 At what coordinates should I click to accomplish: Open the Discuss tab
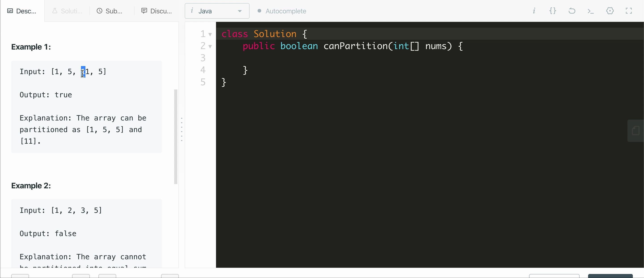pos(157,11)
